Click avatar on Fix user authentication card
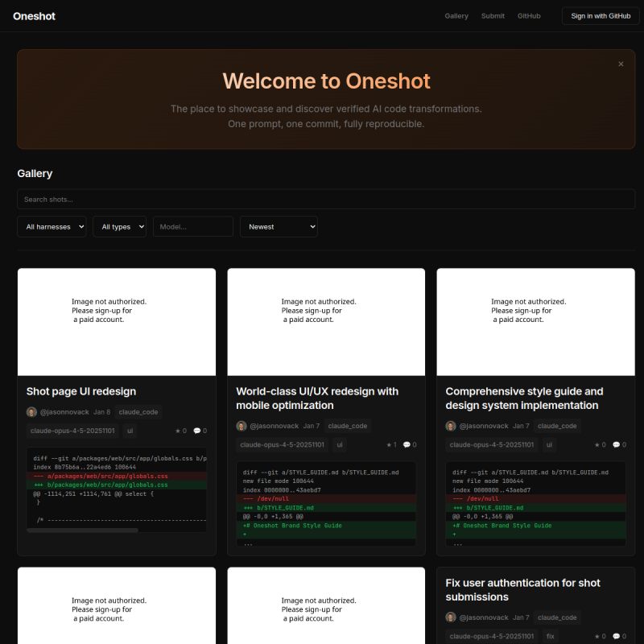The image size is (644, 644). tap(451, 617)
